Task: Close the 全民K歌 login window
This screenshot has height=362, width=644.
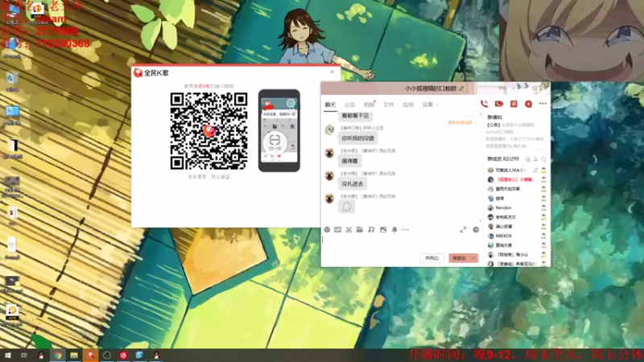Action: (x=332, y=72)
